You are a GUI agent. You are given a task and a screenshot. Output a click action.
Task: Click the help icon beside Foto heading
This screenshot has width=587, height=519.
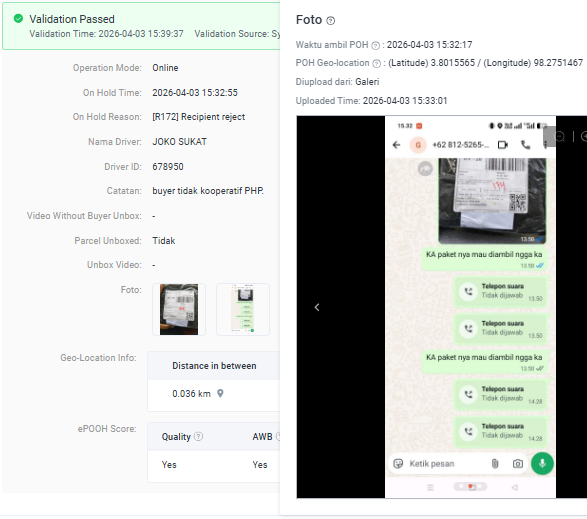(x=330, y=21)
